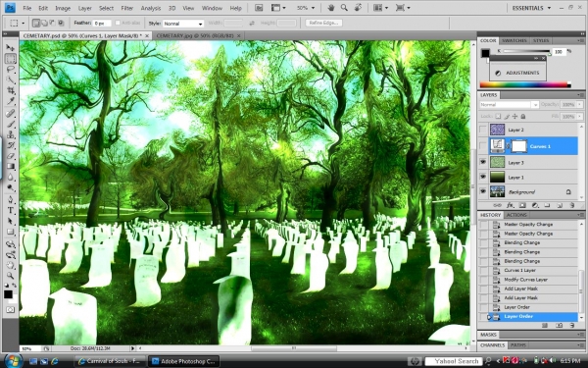588x368 pixels.
Task: Open the Screen Mode dropdown
Action: pos(403,8)
